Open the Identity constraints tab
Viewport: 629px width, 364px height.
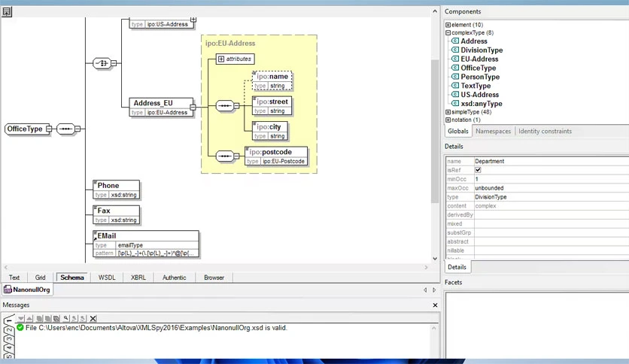(545, 131)
